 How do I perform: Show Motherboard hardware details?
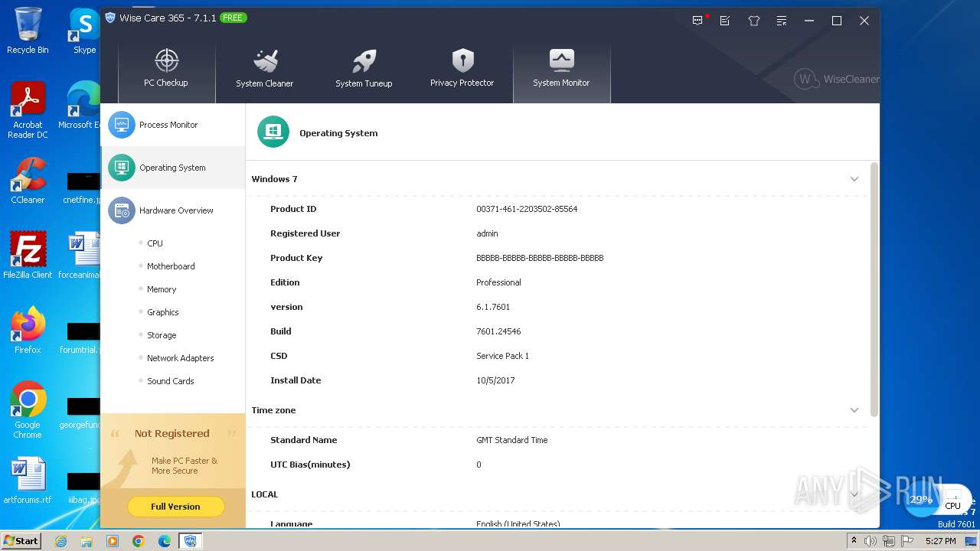[171, 266]
